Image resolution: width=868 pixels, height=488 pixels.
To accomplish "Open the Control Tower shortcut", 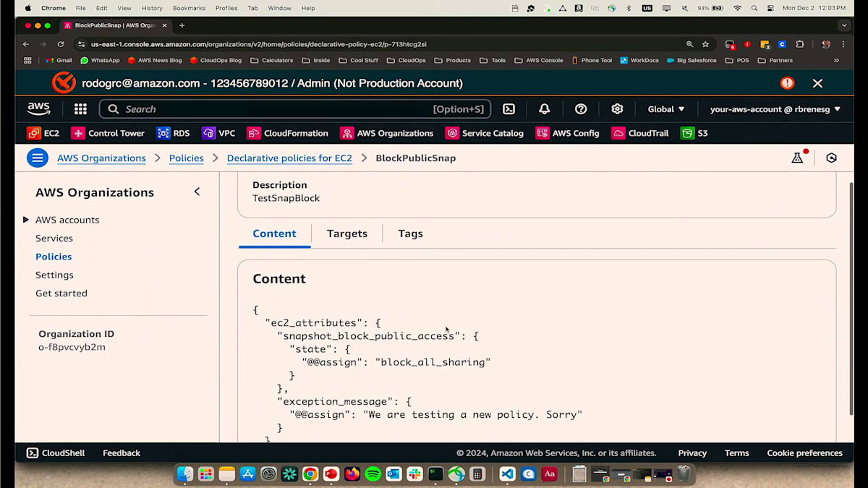I will point(107,133).
